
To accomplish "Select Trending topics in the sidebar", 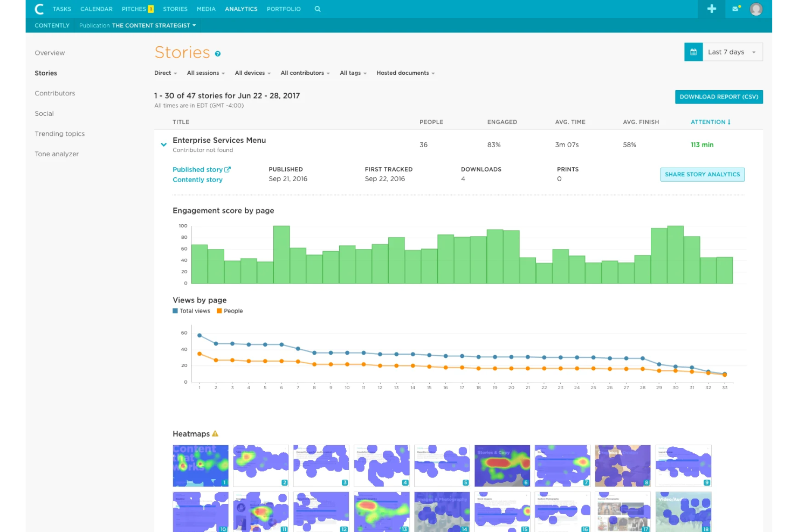I will (x=59, y=134).
